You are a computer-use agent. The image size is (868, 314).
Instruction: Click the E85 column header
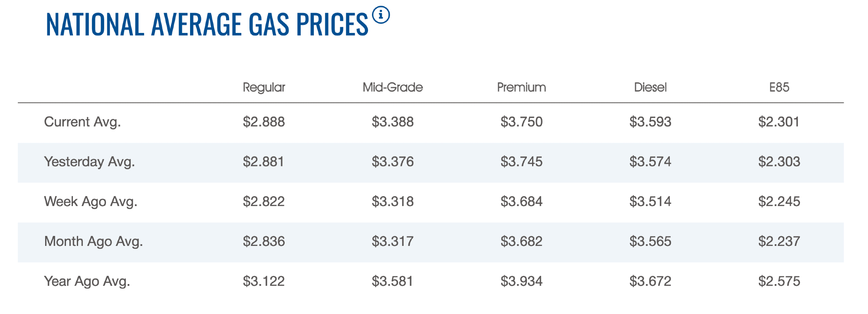click(x=779, y=88)
